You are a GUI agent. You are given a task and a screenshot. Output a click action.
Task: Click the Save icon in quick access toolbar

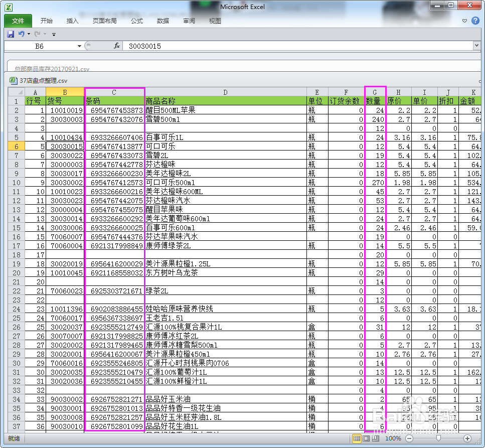pyautogui.click(x=11, y=34)
